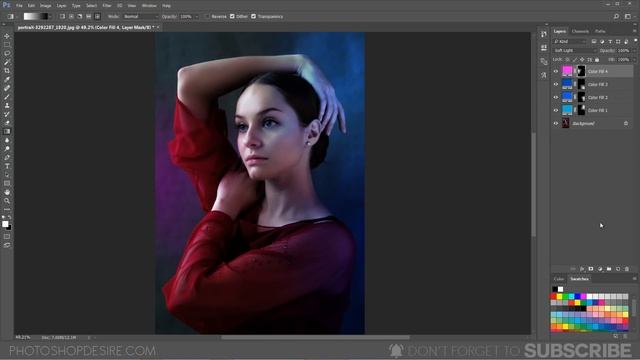Select the Lasso tool
This screenshot has height=360, width=640.
[x=7, y=53]
